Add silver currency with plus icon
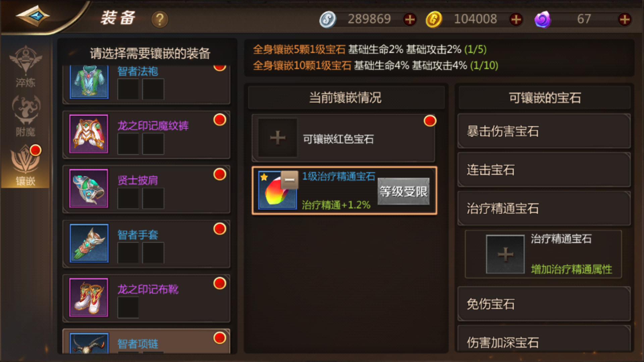The width and height of the screenshot is (644, 362). pyautogui.click(x=410, y=19)
